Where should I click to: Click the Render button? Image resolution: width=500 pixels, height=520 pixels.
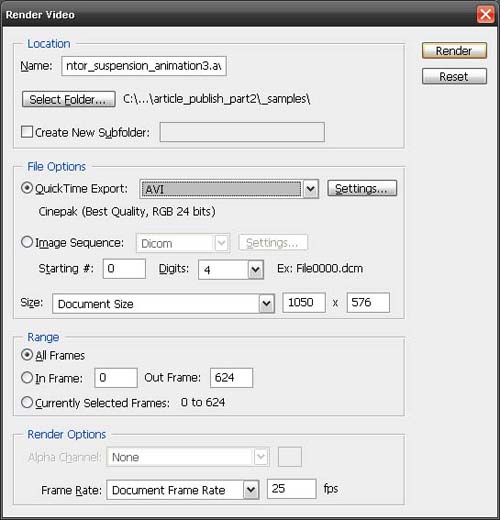pyautogui.click(x=454, y=51)
